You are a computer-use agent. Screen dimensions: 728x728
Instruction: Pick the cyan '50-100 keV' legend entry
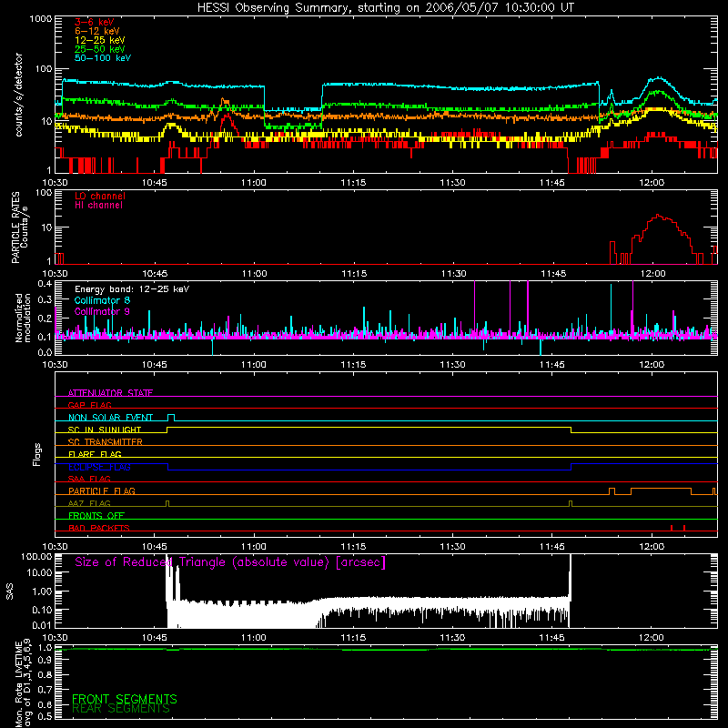click(x=103, y=58)
